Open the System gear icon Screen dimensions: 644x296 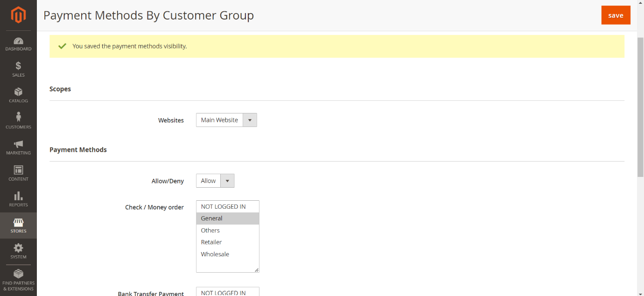click(x=18, y=248)
